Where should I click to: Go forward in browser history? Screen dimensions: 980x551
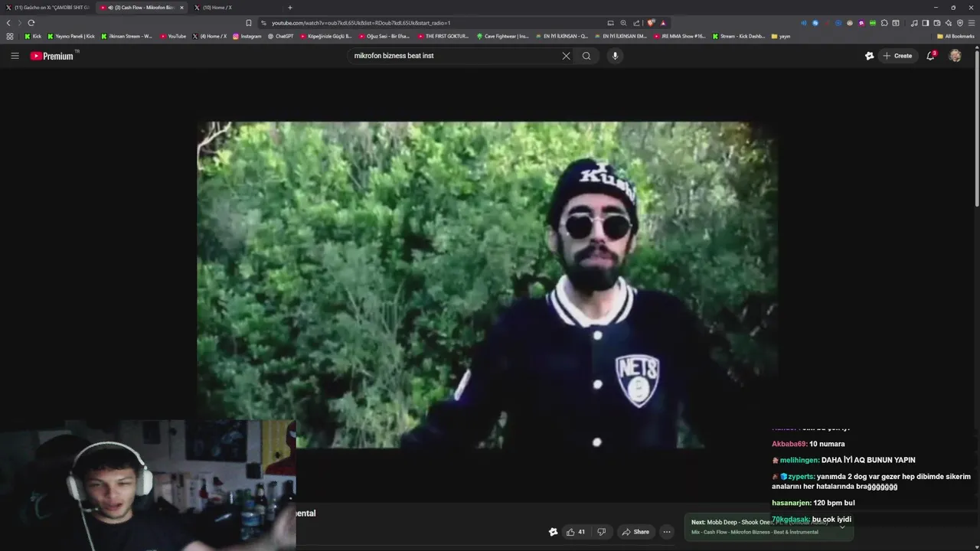[19, 23]
